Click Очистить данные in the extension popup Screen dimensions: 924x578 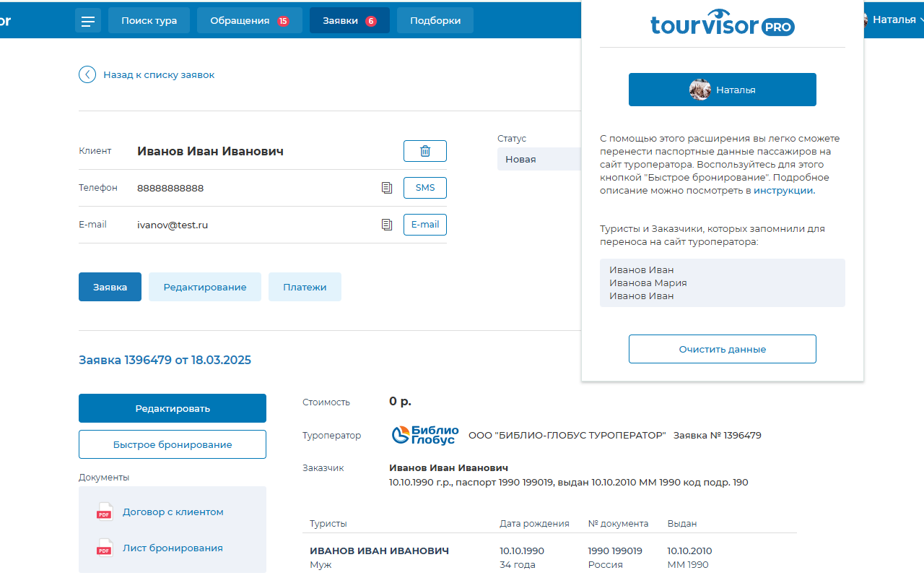722,348
